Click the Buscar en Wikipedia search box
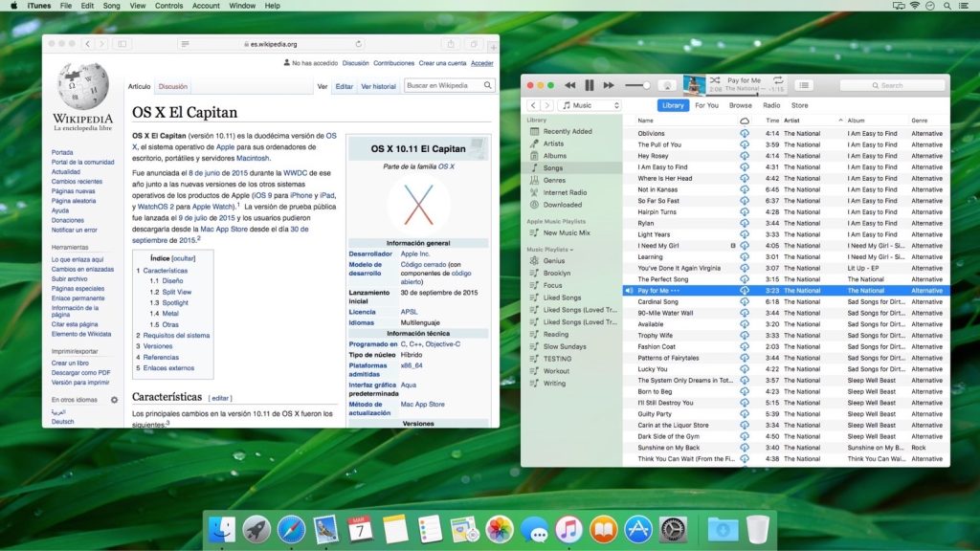Viewport: 980px width, 551px height. 444,85
